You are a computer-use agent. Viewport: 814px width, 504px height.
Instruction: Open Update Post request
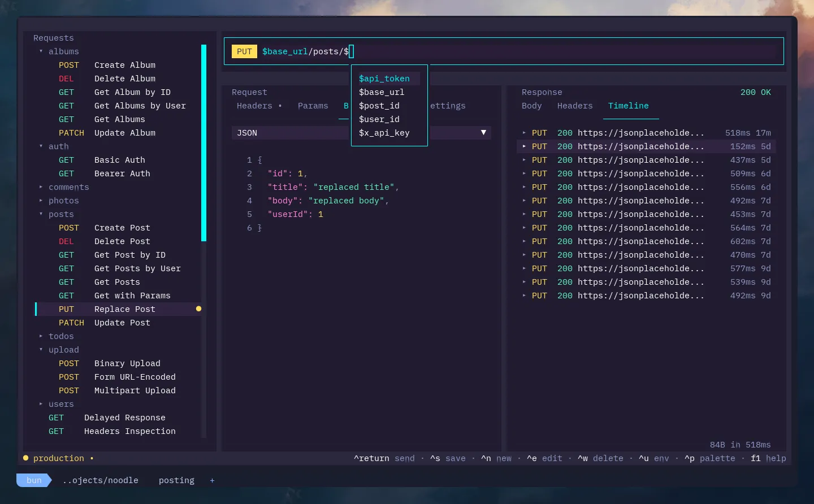pos(122,323)
